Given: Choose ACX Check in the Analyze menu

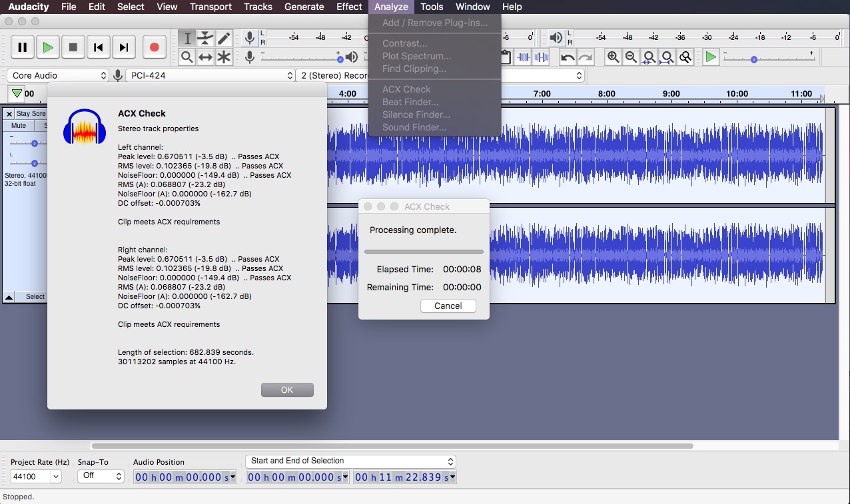Looking at the screenshot, I should click(x=434, y=89).
